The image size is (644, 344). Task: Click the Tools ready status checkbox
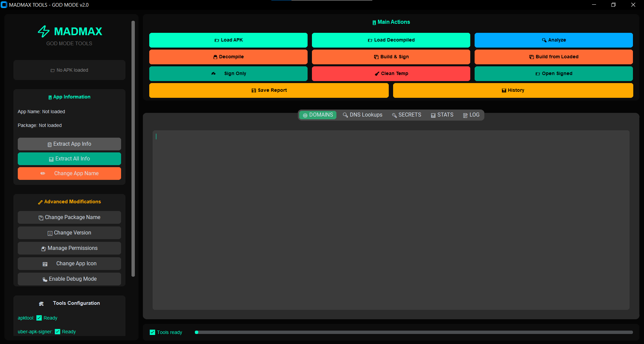pyautogui.click(x=153, y=332)
